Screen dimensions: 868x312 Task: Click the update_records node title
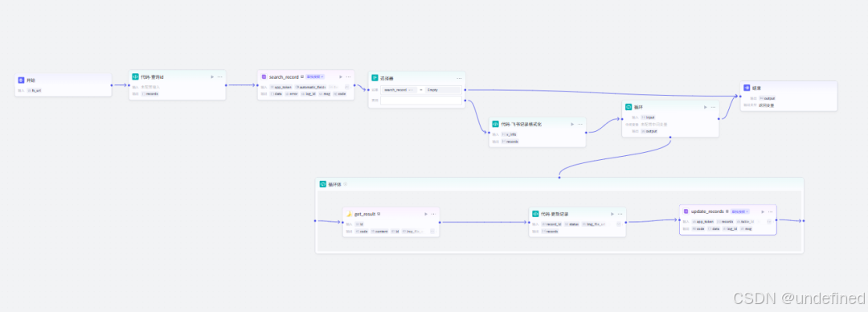[x=707, y=211]
